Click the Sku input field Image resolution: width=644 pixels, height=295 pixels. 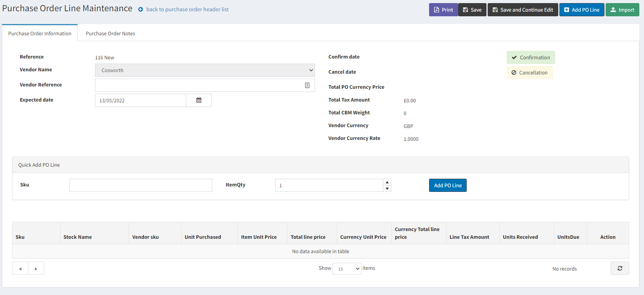click(x=140, y=185)
